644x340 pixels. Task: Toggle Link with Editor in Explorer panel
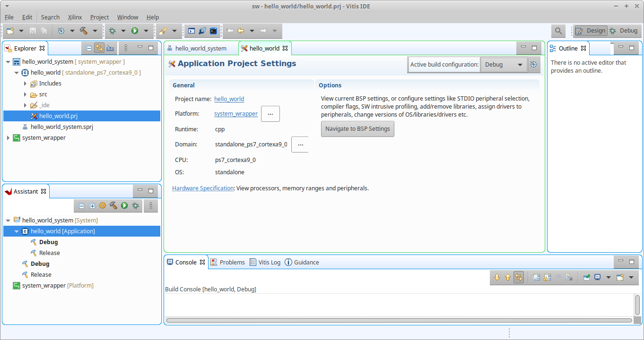tap(99, 48)
